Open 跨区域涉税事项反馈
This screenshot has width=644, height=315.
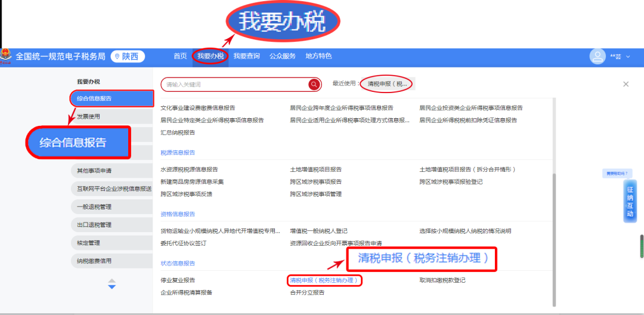coord(187,194)
